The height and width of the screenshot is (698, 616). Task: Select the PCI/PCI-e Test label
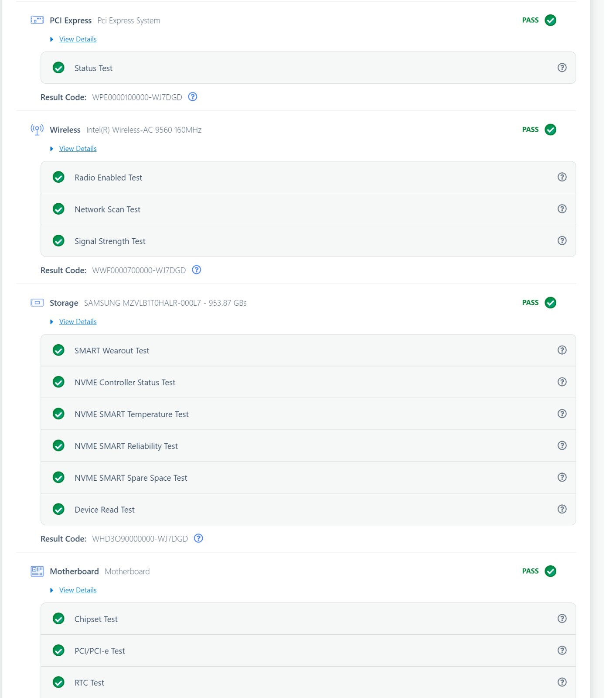click(x=99, y=651)
